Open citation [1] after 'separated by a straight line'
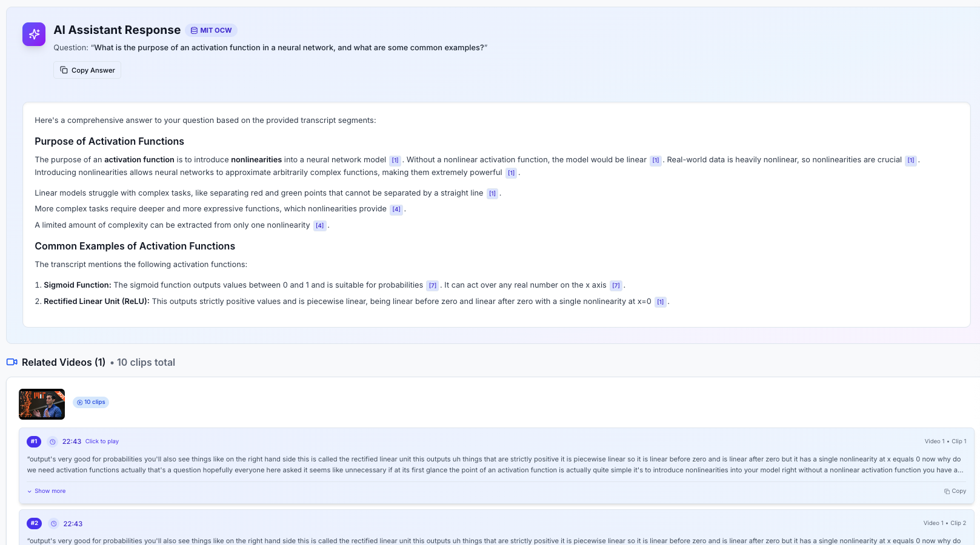Image resolution: width=980 pixels, height=545 pixels. [493, 194]
